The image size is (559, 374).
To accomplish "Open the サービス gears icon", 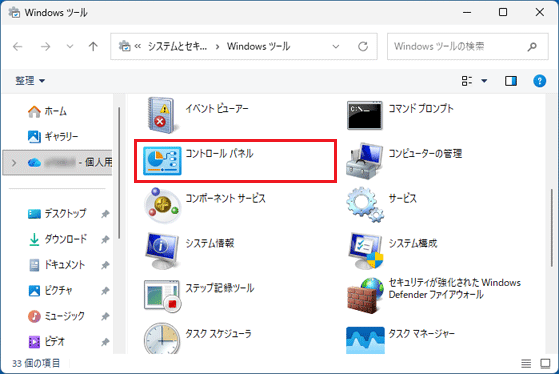I will coord(364,205).
